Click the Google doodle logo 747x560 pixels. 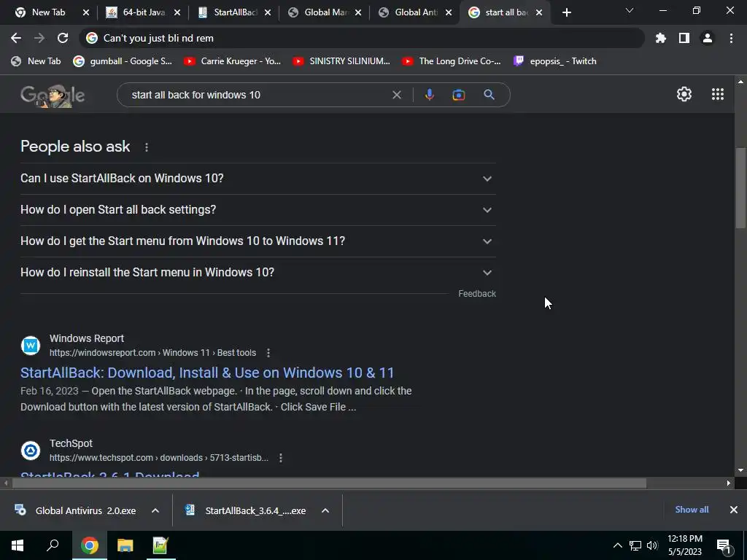tap(53, 96)
